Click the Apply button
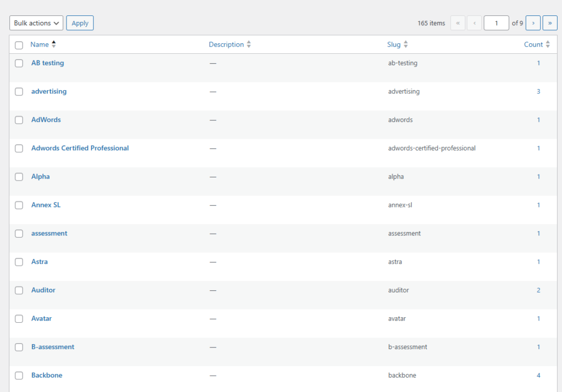The image size is (562, 392). 80,23
